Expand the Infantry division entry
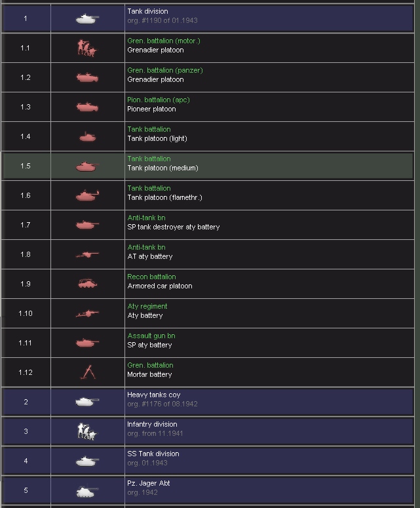The height and width of the screenshot is (508, 420). [26, 431]
